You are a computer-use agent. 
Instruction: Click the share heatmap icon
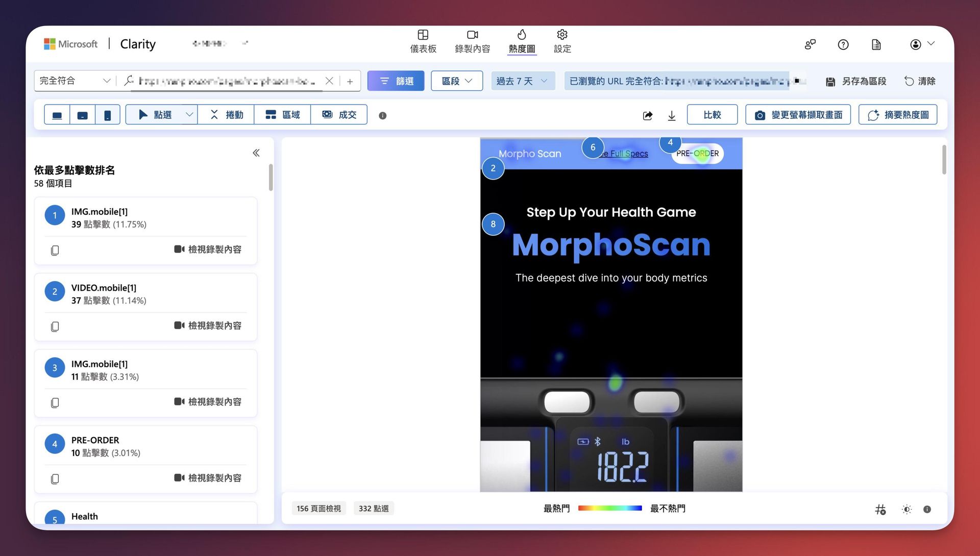(647, 115)
